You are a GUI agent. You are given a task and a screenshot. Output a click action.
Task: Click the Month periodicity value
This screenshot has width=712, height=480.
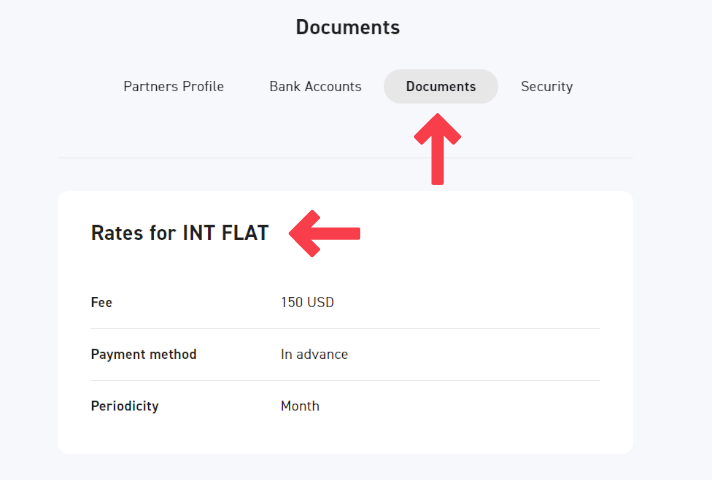point(300,406)
